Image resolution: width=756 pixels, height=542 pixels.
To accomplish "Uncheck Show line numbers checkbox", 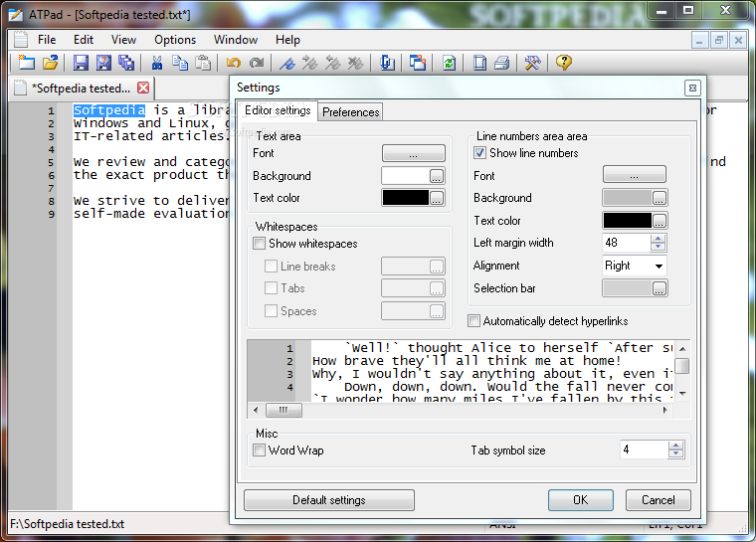I will click(x=479, y=153).
